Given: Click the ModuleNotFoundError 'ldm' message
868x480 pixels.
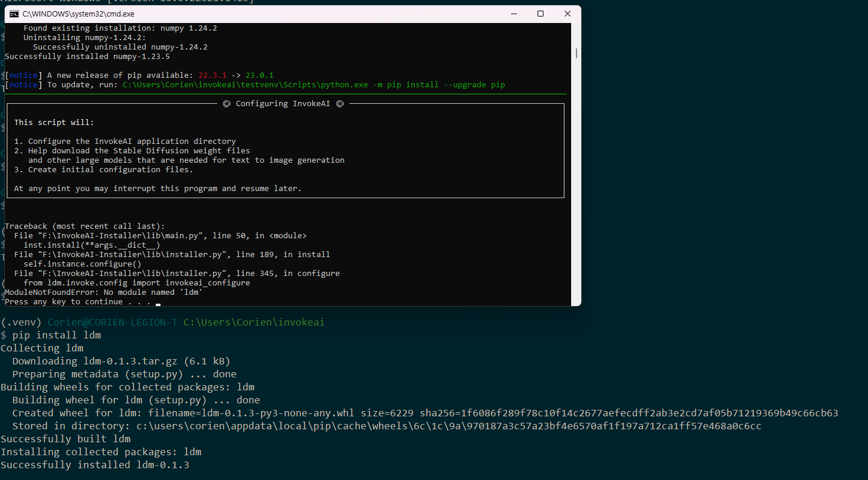Looking at the screenshot, I should click(x=103, y=292).
